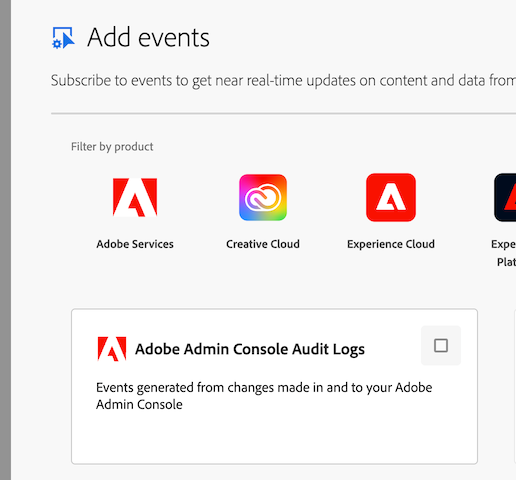
Task: Select the Creative Cloud filter label
Action: coord(263,244)
